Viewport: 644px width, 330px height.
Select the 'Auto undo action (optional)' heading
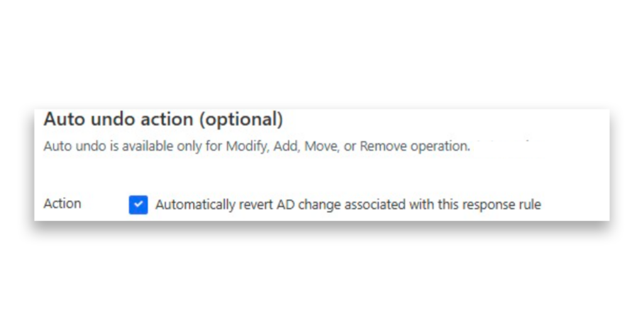tap(163, 119)
